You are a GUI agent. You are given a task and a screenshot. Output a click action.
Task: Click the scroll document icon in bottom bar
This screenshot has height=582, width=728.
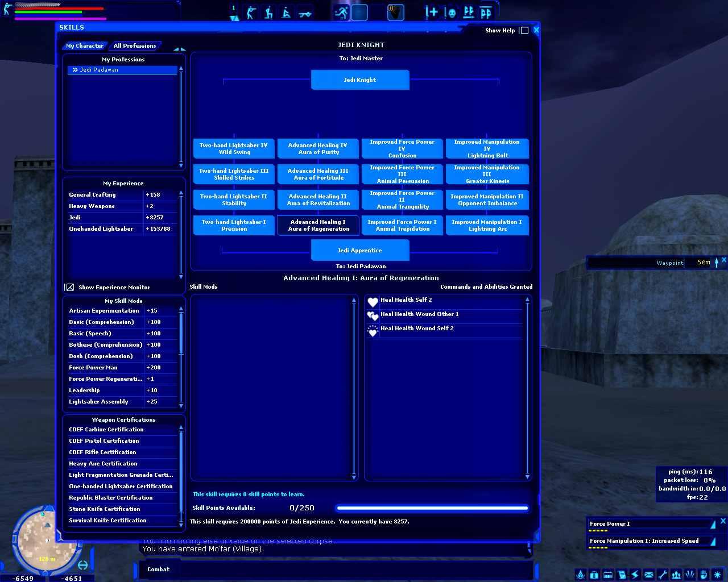pyautogui.click(x=622, y=575)
